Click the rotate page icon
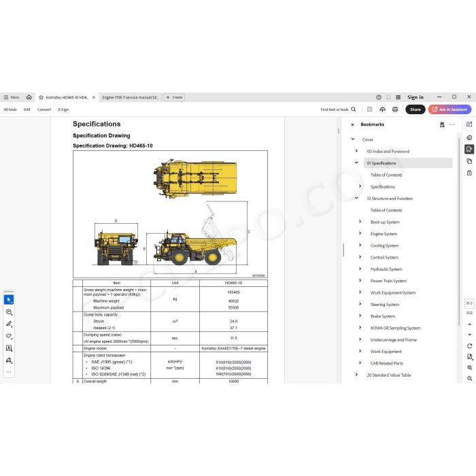The image size is (476, 476). 469,345
